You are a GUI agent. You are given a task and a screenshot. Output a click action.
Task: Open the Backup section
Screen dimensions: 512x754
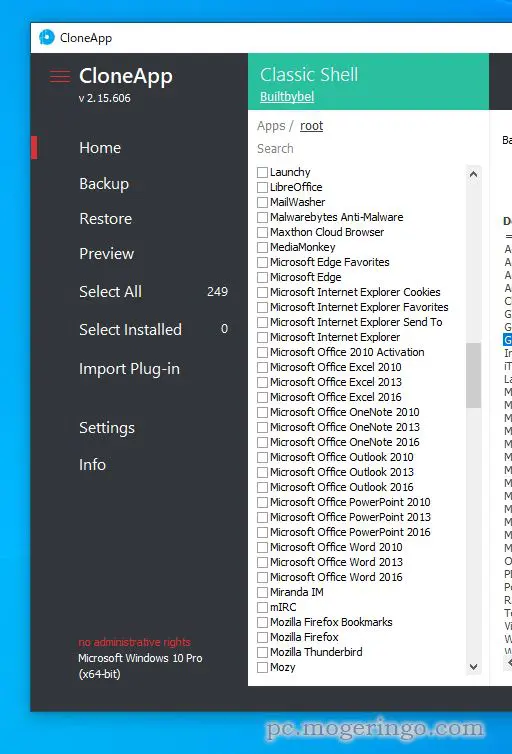tap(104, 184)
